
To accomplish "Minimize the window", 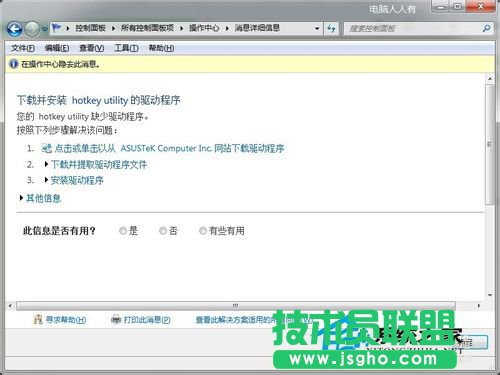I will [x=441, y=7].
